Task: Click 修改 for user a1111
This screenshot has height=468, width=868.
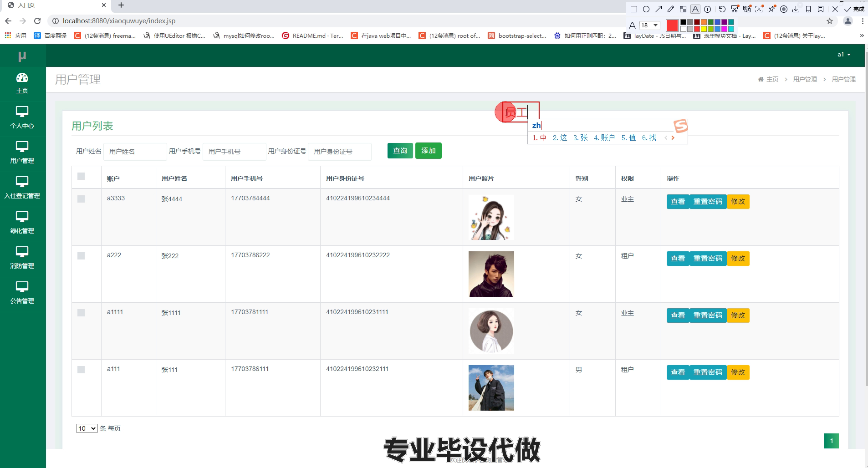Action: [738, 315]
